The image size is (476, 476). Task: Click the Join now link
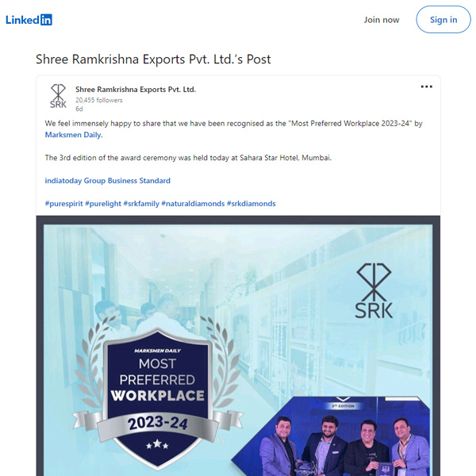click(382, 20)
